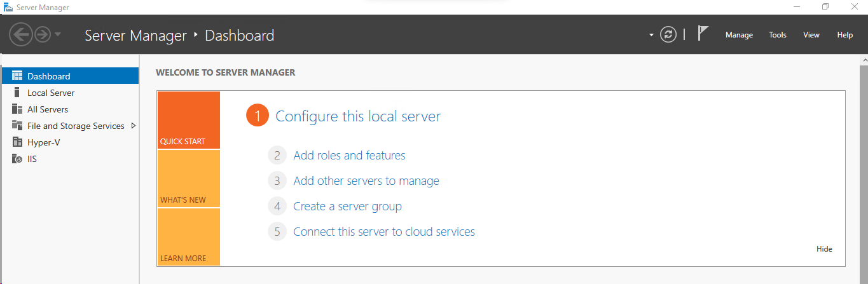Select the WHAT'S NEW tile
The width and height of the screenshot is (868, 284).
pyautogui.click(x=189, y=179)
